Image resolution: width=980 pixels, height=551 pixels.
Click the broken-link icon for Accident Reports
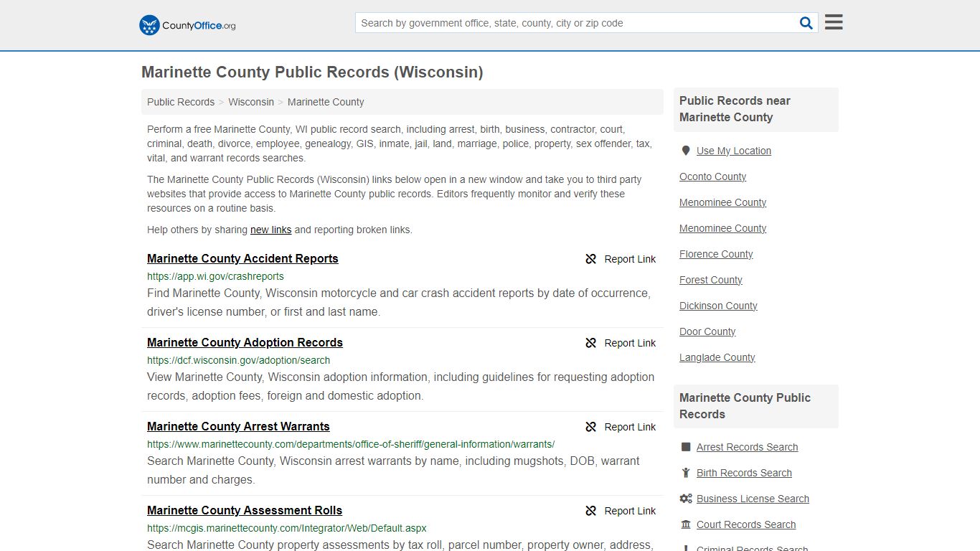point(591,259)
